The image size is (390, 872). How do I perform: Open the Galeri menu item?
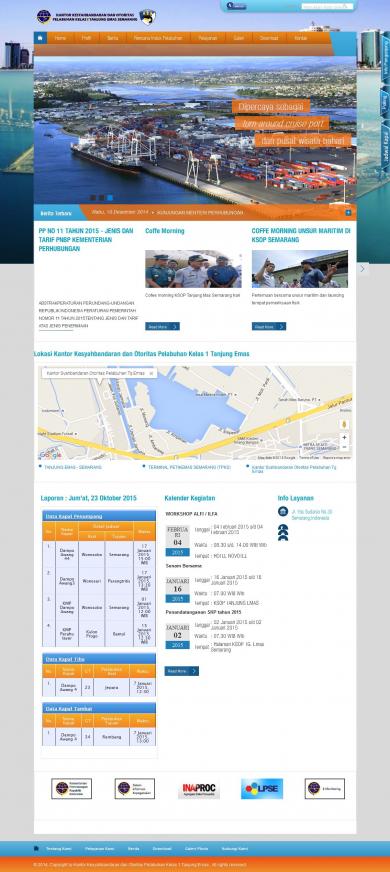pos(239,38)
